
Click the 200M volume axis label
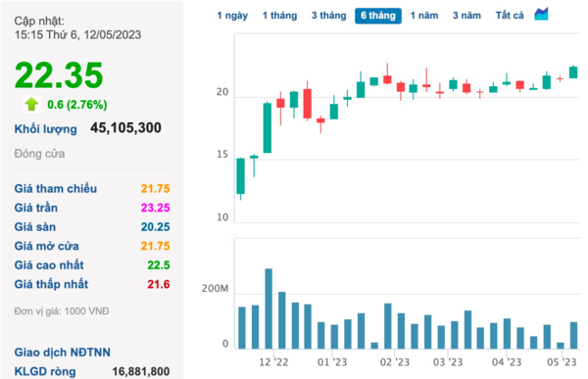click(215, 289)
